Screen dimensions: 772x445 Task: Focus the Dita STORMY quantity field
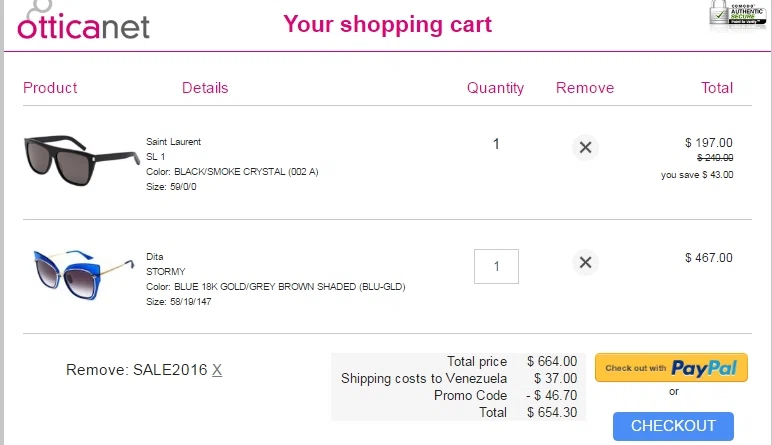(x=496, y=266)
